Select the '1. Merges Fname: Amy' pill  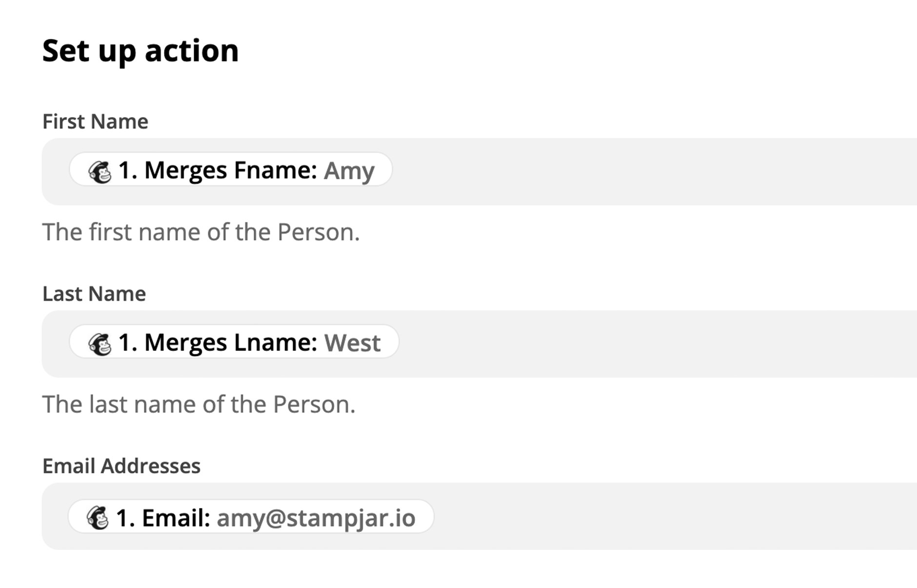231,170
